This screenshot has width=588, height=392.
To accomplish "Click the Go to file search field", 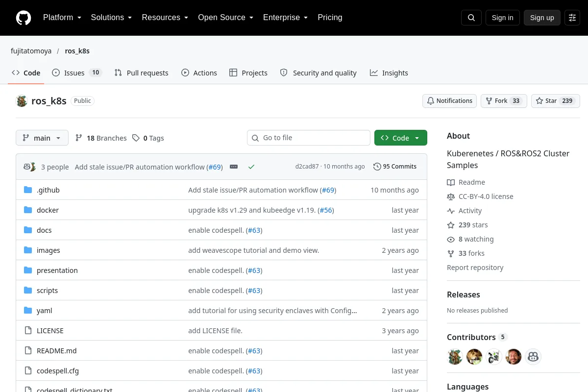I will pyautogui.click(x=309, y=138).
